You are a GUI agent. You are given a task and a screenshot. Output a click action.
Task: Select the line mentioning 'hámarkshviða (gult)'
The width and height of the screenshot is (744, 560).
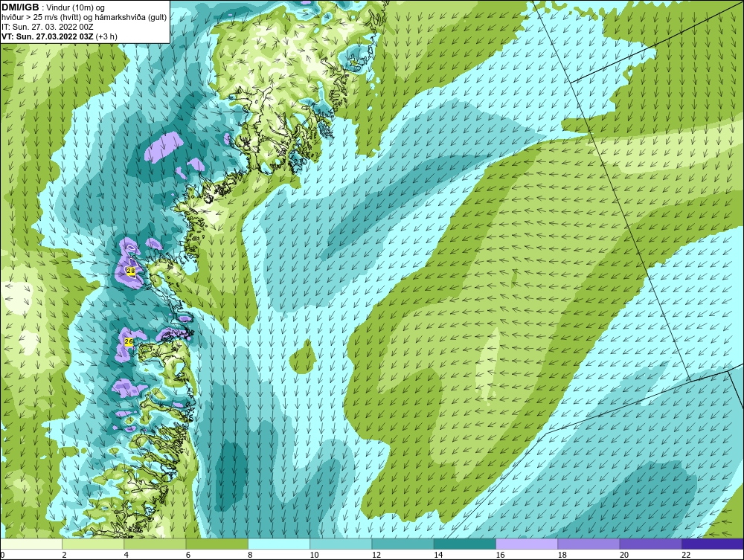pyautogui.click(x=84, y=17)
